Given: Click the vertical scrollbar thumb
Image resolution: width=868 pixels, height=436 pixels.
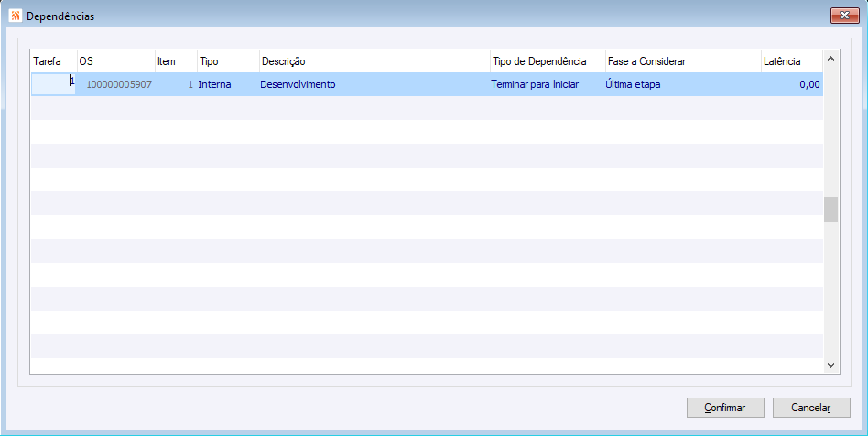Looking at the screenshot, I should pyautogui.click(x=830, y=210).
